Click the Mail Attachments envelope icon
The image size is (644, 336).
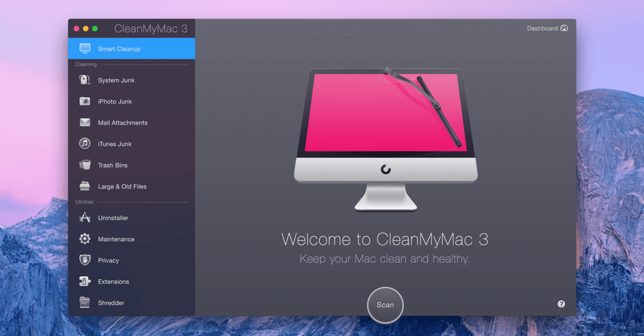tap(85, 122)
